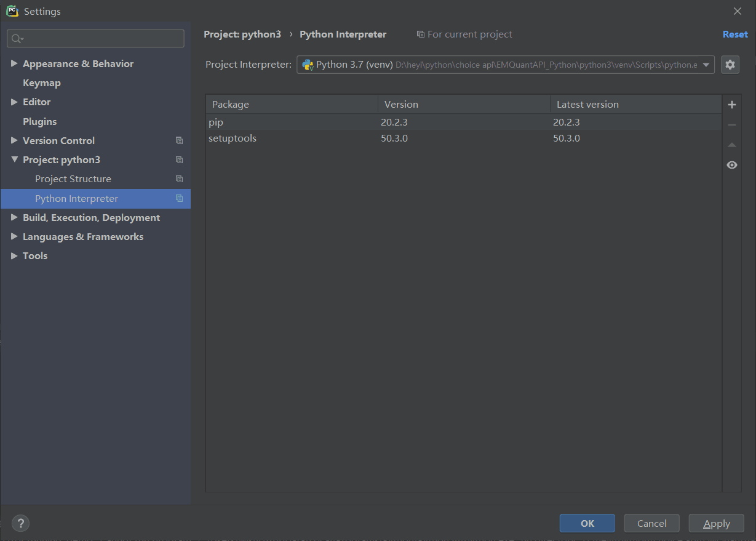Screen dimensions: 756x541
Task: Toggle show early releases eye icon
Action: coord(731,165)
